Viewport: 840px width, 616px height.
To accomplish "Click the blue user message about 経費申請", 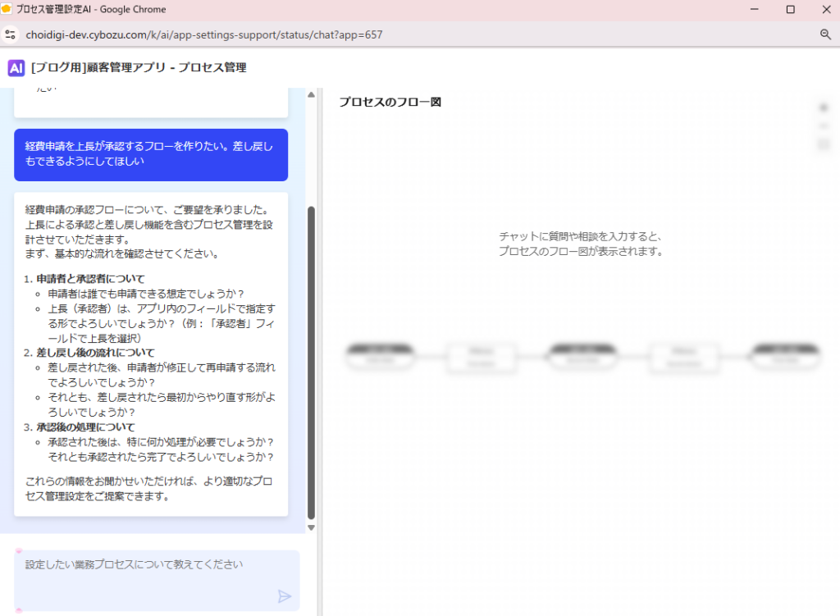I will [x=151, y=154].
